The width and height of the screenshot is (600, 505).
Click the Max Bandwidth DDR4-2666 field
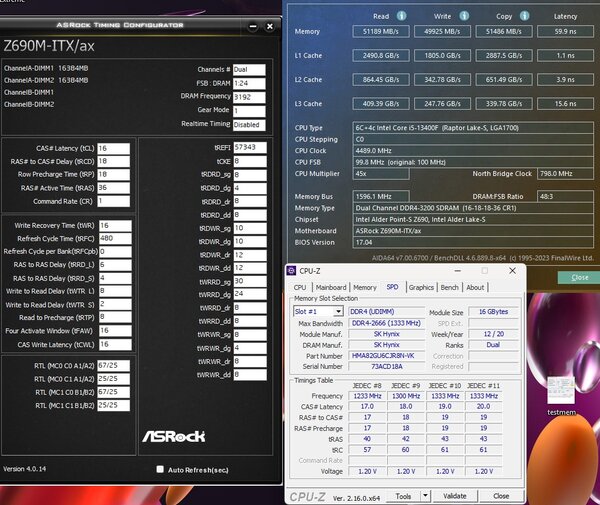click(x=386, y=323)
